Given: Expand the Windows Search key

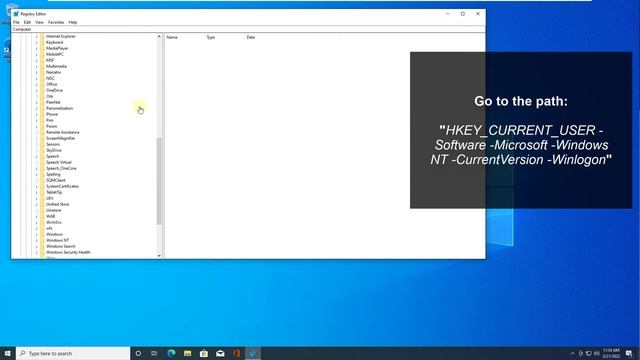Looking at the screenshot, I should (36, 246).
